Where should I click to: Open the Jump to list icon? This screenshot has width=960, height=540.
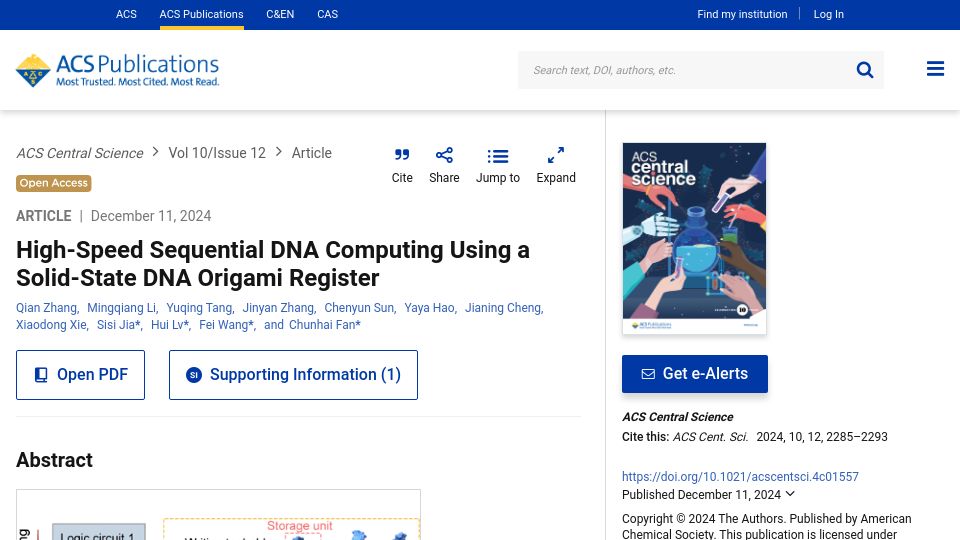(498, 157)
